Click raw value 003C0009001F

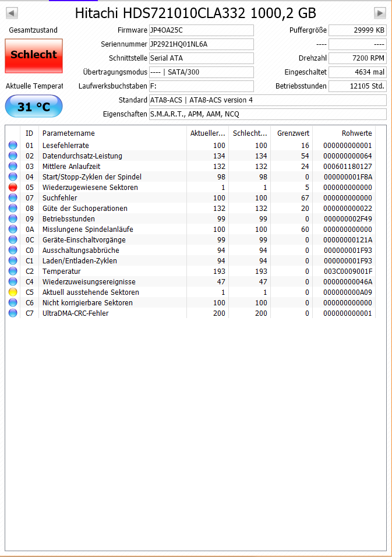pos(348,271)
